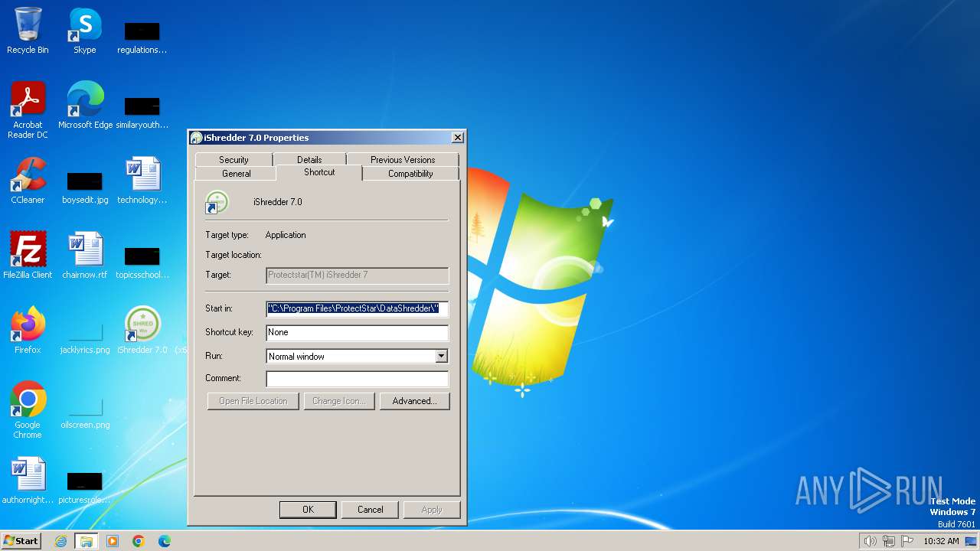The height and width of the screenshot is (551, 980).
Task: Expand the Run dropdown arrow
Action: click(x=441, y=357)
